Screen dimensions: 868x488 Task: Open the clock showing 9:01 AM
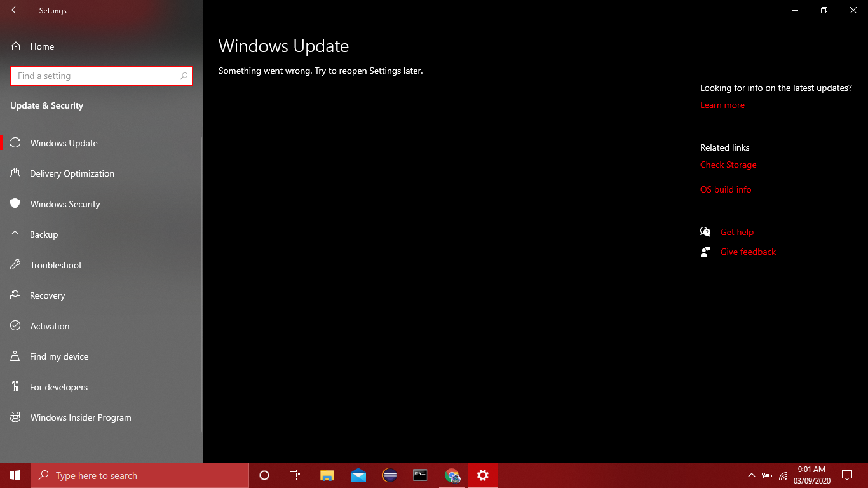click(x=811, y=475)
